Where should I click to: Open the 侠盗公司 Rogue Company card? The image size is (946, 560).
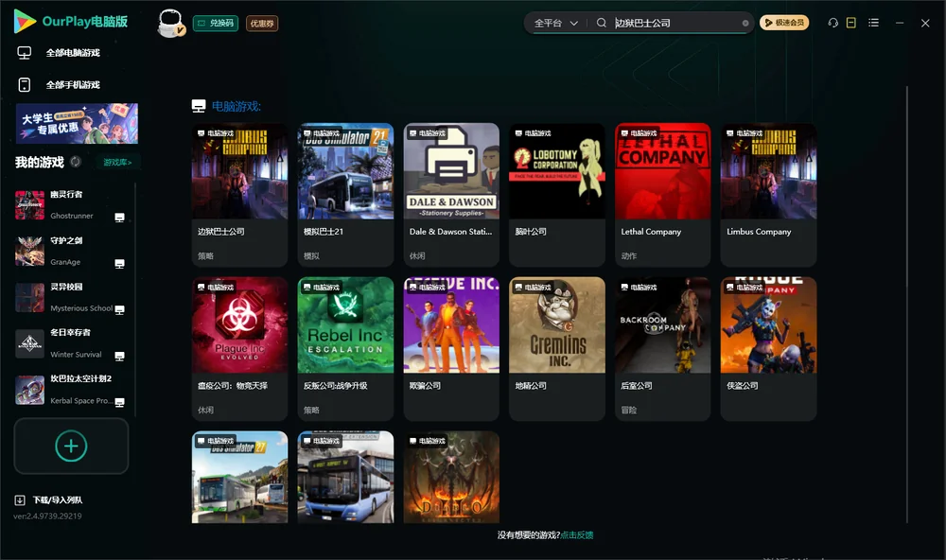(768, 349)
